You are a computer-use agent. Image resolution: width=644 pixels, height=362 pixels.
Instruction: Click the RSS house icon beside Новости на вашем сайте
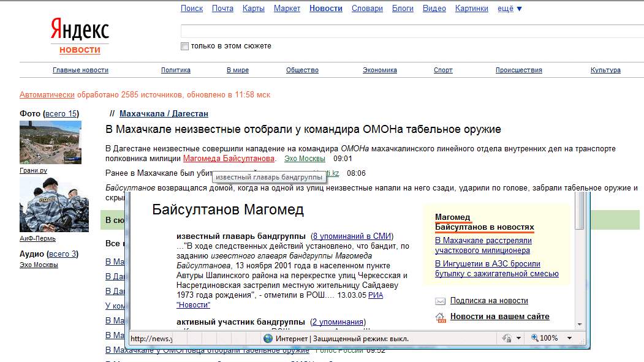[441, 317]
